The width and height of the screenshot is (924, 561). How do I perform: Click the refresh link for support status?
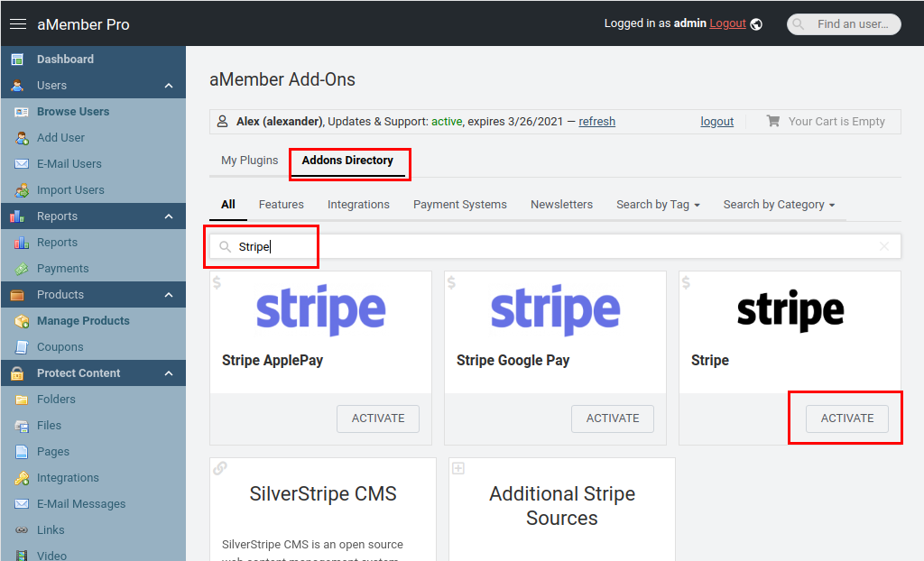tap(596, 122)
